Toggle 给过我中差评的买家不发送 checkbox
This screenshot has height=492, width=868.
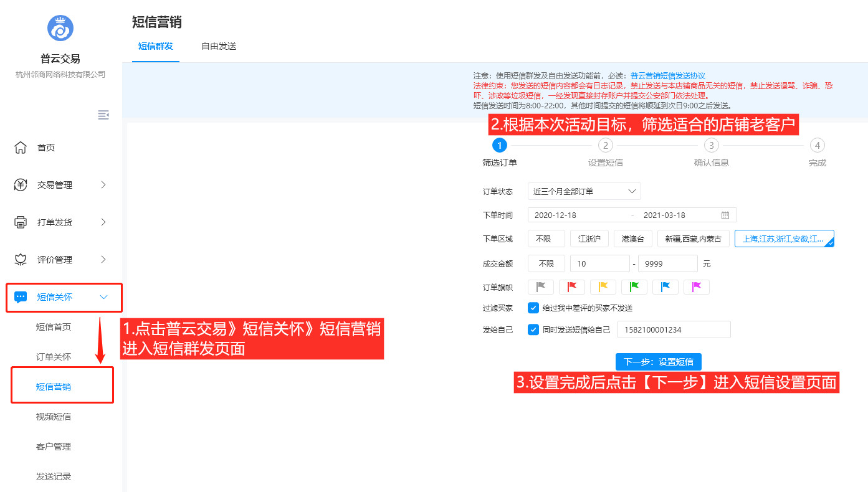533,308
